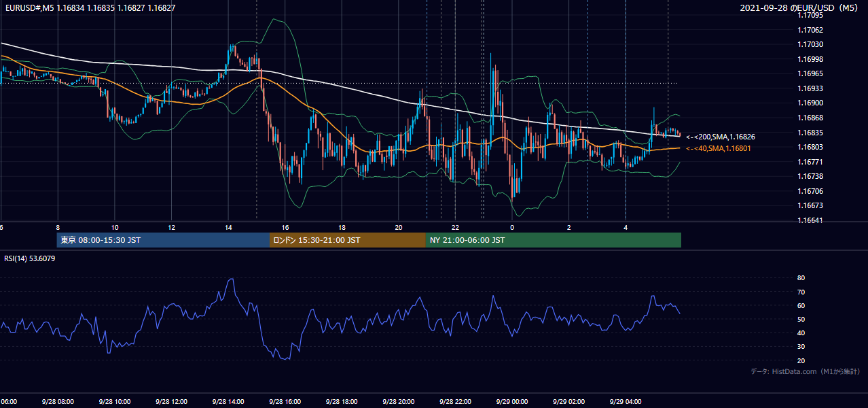Click the 9/28 22:00 bottom time label
This screenshot has width=868, height=408.
[x=454, y=401]
